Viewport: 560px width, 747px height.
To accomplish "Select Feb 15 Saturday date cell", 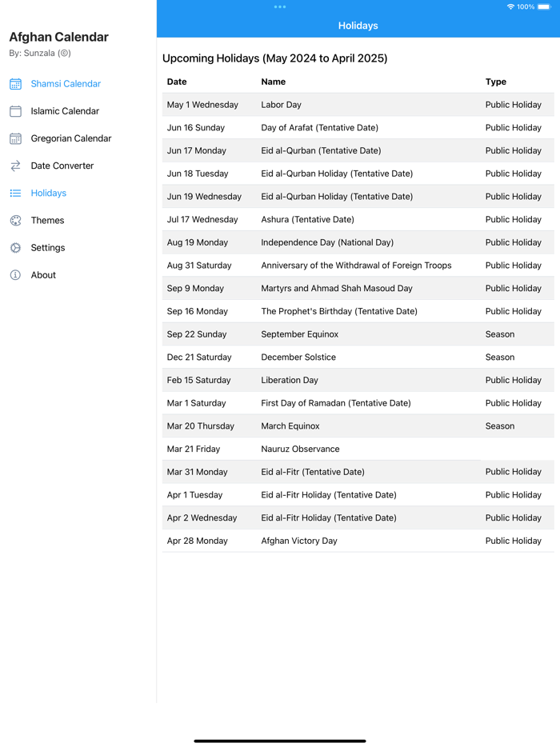I will 198,380.
